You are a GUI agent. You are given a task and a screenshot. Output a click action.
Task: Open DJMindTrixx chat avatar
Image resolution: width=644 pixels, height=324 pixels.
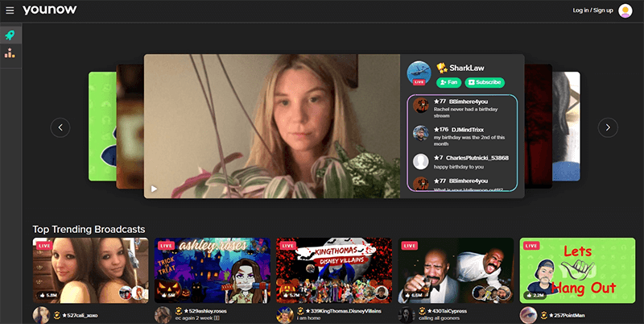420,133
